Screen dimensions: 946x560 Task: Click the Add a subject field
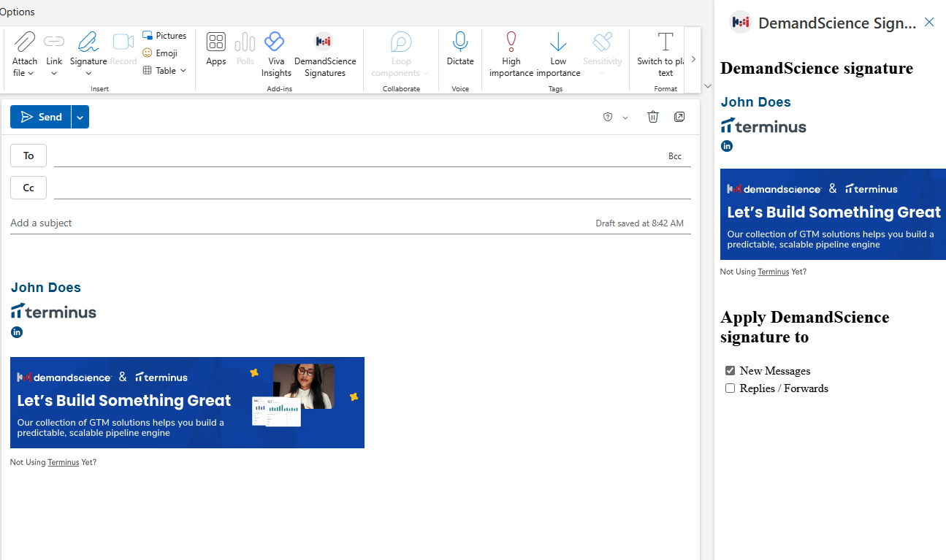300,223
